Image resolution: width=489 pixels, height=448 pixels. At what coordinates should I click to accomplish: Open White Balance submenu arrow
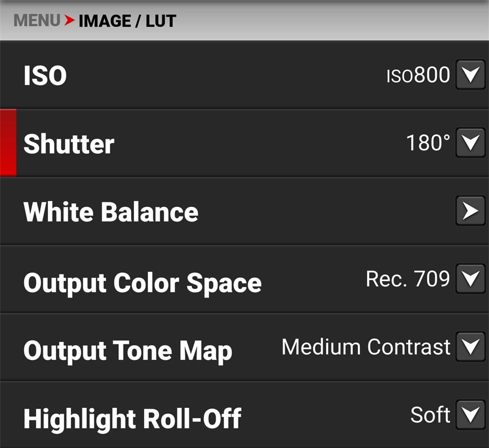click(x=470, y=211)
